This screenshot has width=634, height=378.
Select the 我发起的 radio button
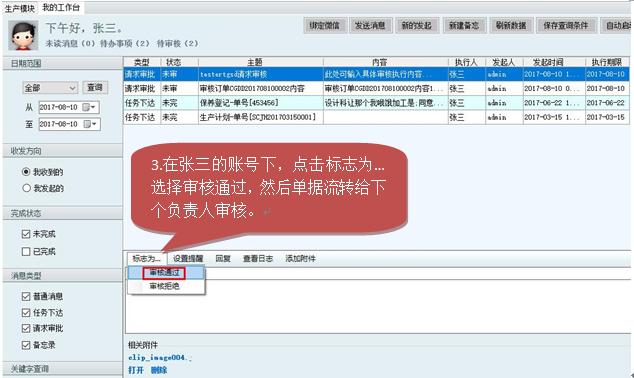[26, 188]
